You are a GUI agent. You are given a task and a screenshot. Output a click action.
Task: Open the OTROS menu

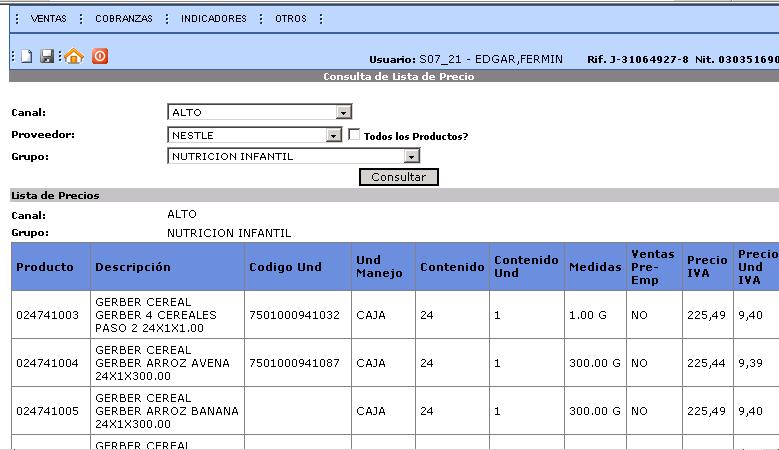tap(291, 19)
